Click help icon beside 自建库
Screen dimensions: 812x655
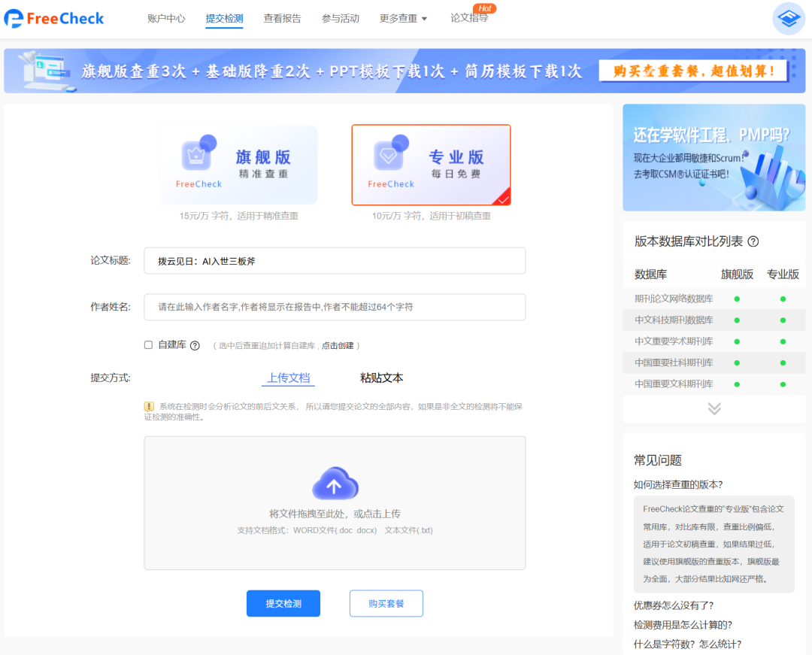[x=195, y=345]
